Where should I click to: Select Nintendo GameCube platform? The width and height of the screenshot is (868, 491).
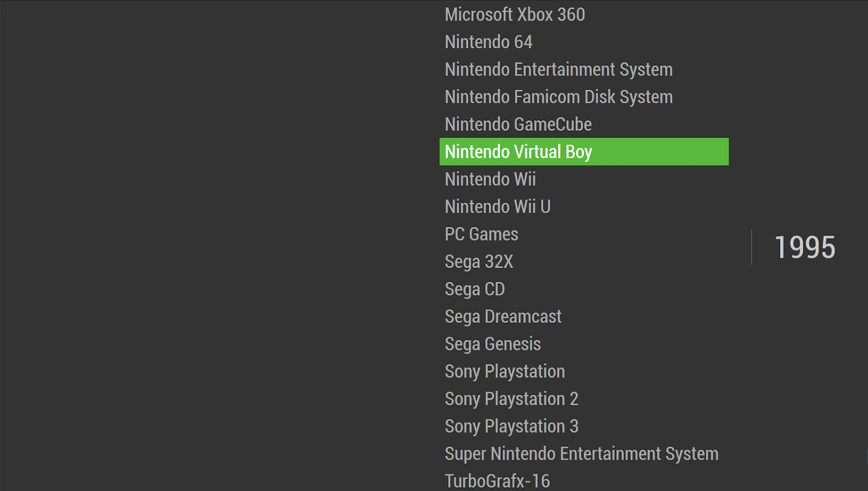click(518, 125)
